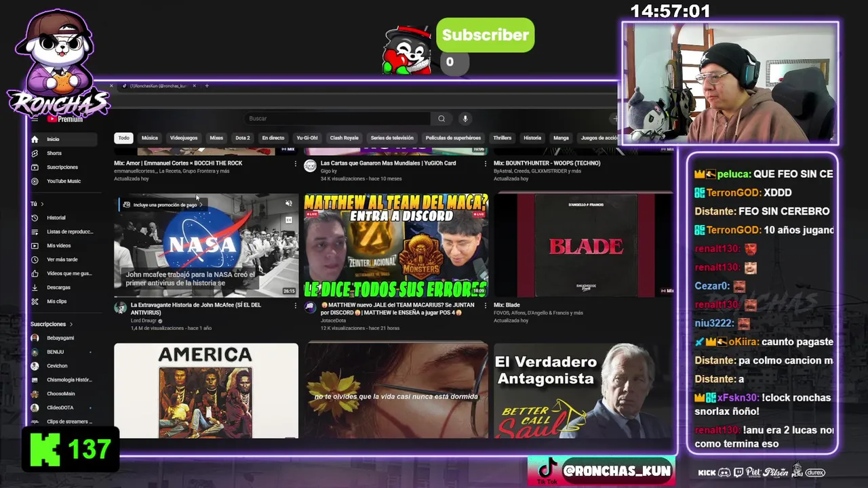868x488 pixels.
Task: Toggle captions on NASA video preview
Action: [289, 220]
